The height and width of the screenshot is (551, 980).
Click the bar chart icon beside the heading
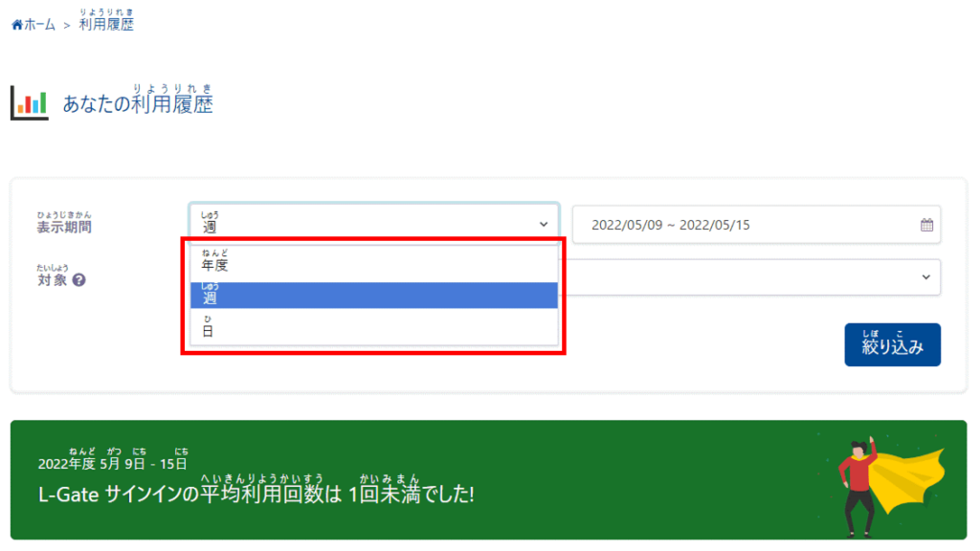click(29, 103)
